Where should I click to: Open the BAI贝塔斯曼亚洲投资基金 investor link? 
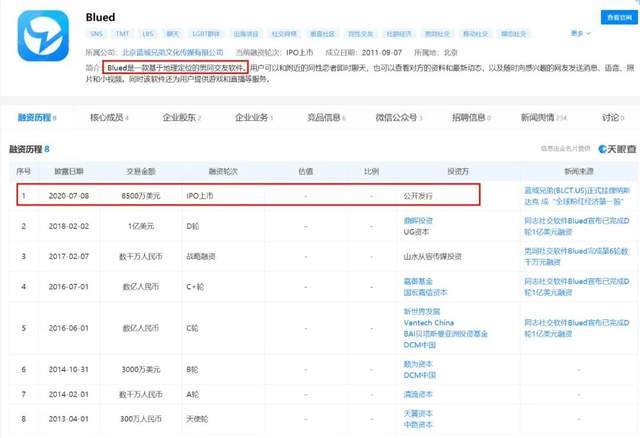(x=445, y=334)
